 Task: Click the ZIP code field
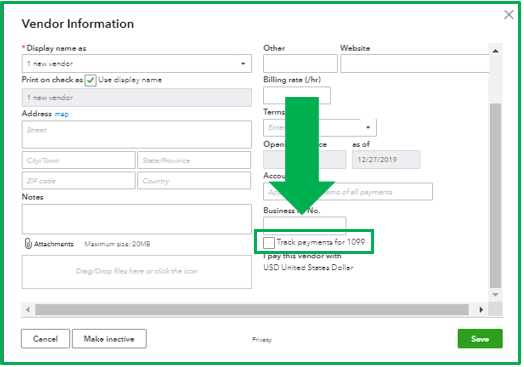click(79, 180)
